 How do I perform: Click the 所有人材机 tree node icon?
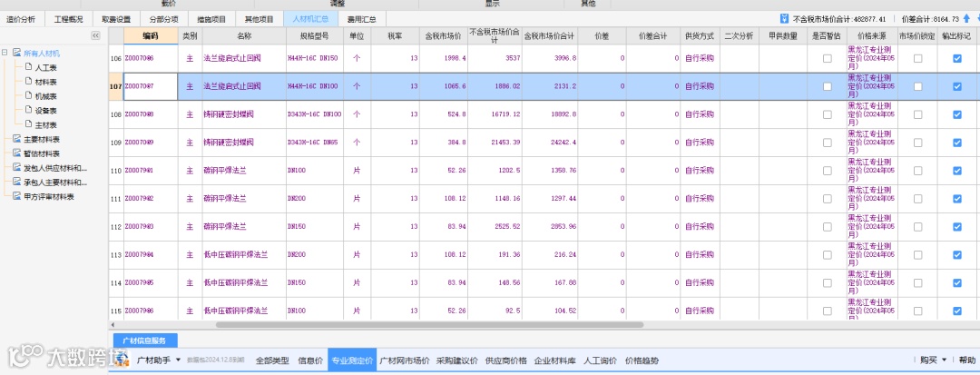[17, 54]
